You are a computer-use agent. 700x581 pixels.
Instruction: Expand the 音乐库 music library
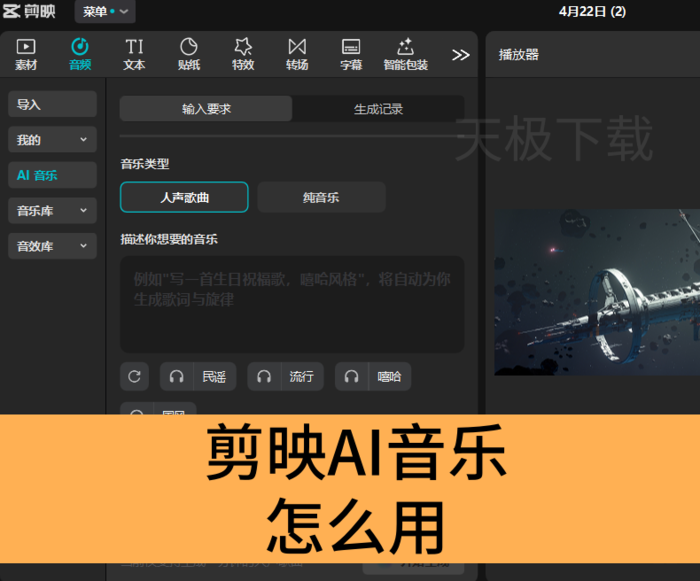(52, 210)
